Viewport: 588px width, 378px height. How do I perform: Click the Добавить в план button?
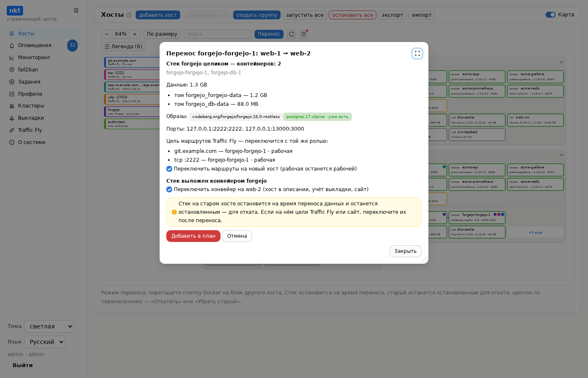pyautogui.click(x=193, y=236)
